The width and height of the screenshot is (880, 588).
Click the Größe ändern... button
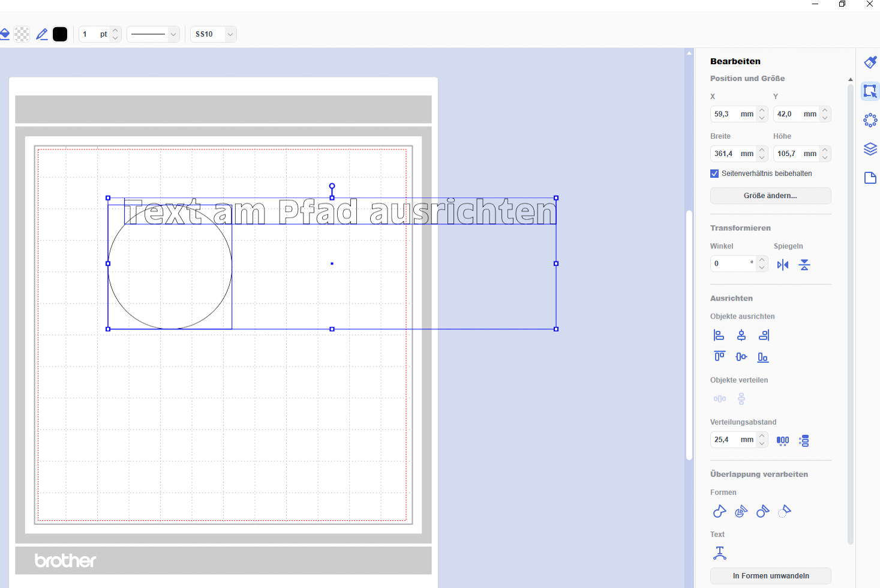click(x=770, y=196)
